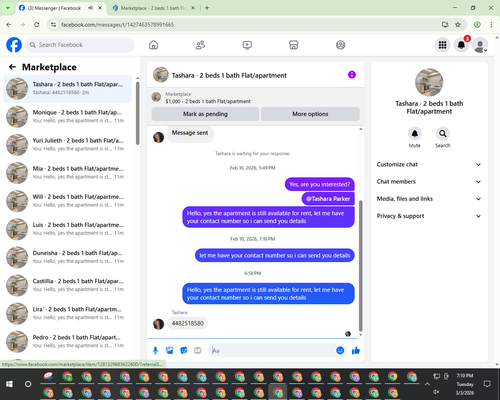The height and width of the screenshot is (400, 500).
Task: Open the Mia conversation
Action: tap(68, 173)
